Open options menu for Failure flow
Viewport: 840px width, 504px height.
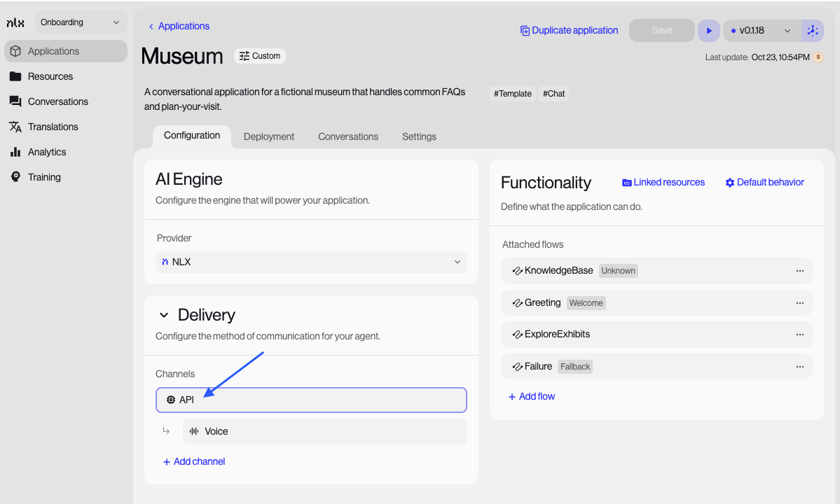tap(799, 367)
